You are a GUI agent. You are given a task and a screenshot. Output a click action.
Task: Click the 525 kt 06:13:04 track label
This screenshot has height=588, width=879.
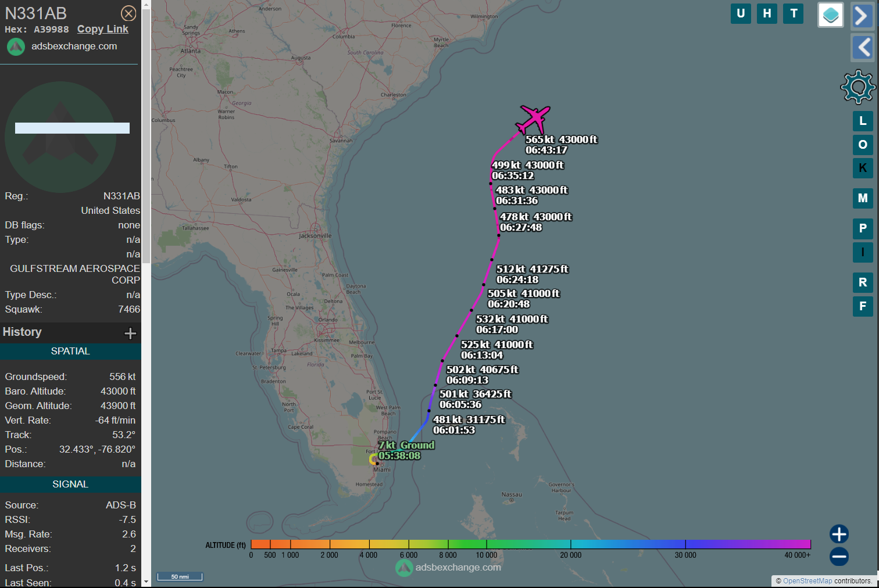497,350
